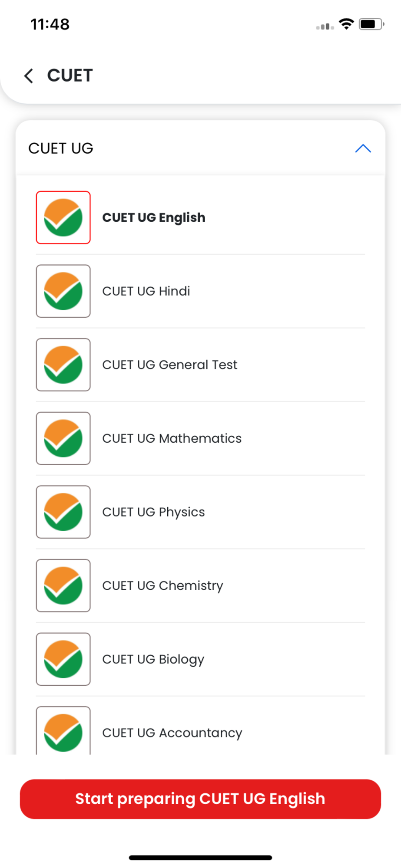Viewport: 401px width, 868px height.
Task: Open the CUET UG Chemistry text label
Action: pyautogui.click(x=162, y=585)
